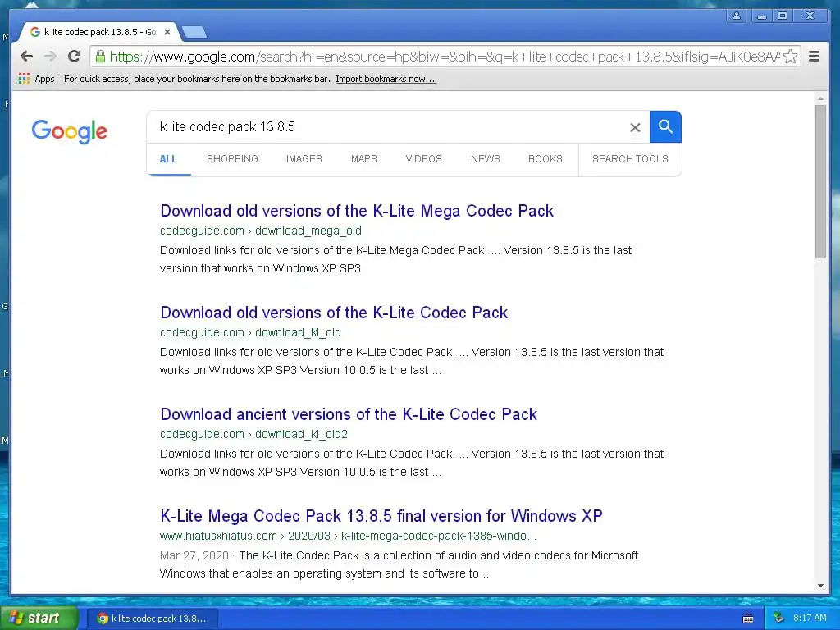Open the Chrome hamburger menu
Viewport: 840px width, 630px height.
[814, 57]
